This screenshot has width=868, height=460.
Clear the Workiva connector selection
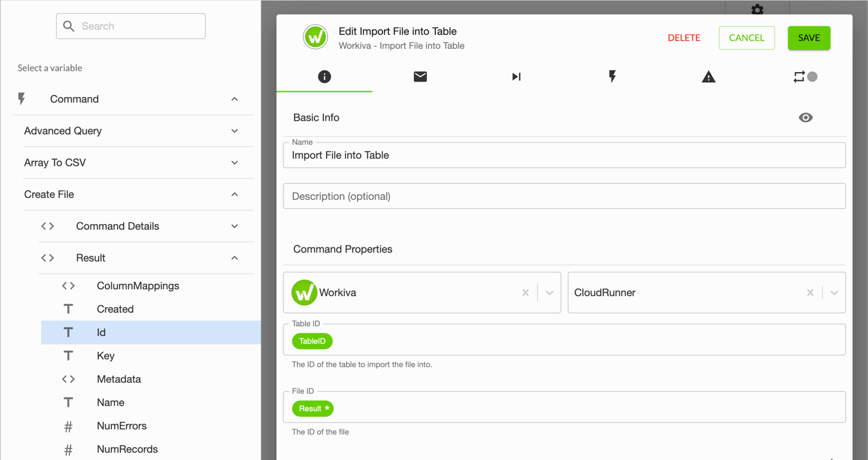[x=525, y=293]
